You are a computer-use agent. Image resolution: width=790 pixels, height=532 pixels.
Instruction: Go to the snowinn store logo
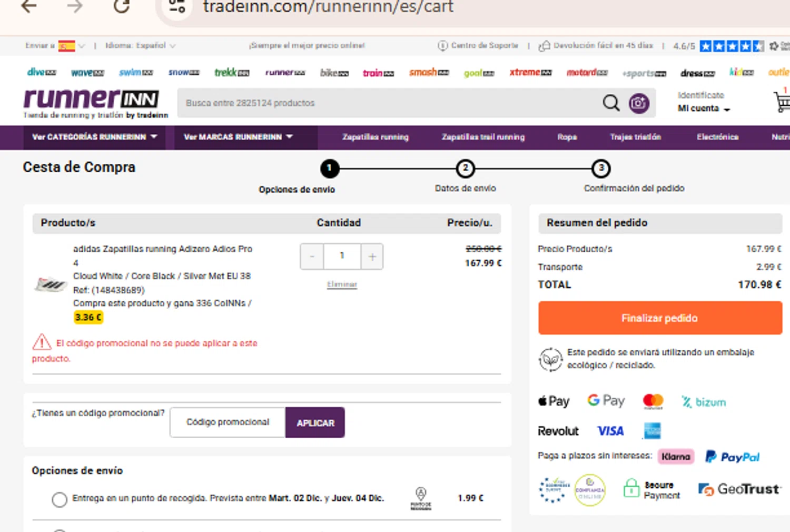coord(184,72)
